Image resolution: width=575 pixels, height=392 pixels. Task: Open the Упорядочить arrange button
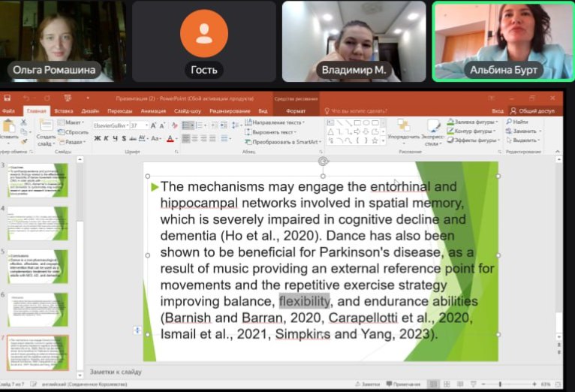404,132
